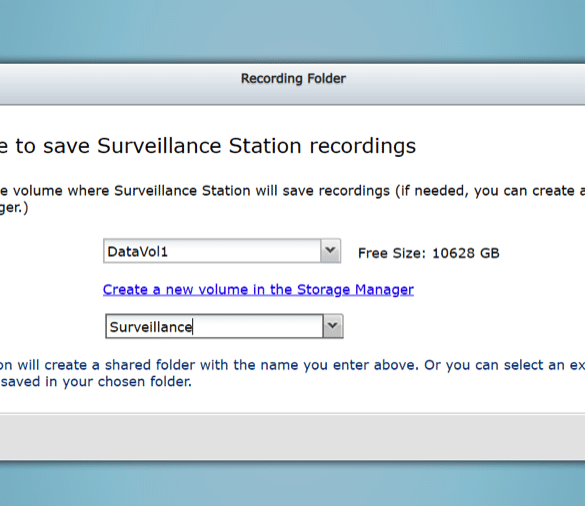
Task: Click the "Surveillance Station recordings" heading
Action: click(x=256, y=145)
